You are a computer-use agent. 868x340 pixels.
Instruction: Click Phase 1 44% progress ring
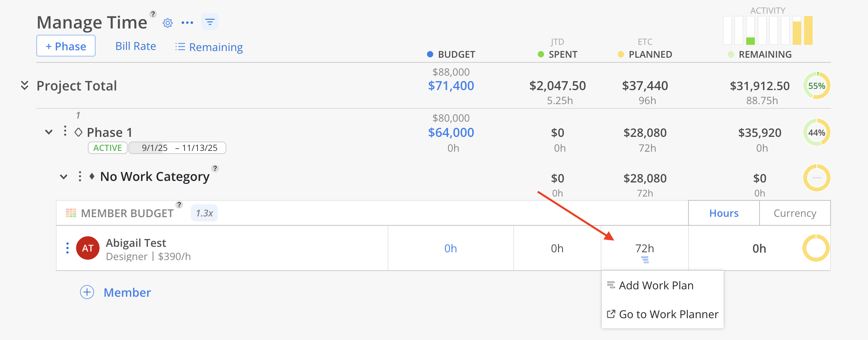[x=816, y=133]
